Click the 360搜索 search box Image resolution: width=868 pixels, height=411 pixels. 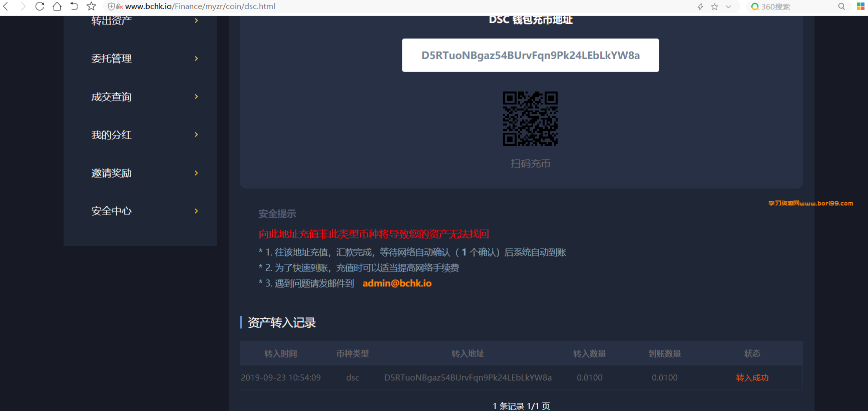click(797, 6)
